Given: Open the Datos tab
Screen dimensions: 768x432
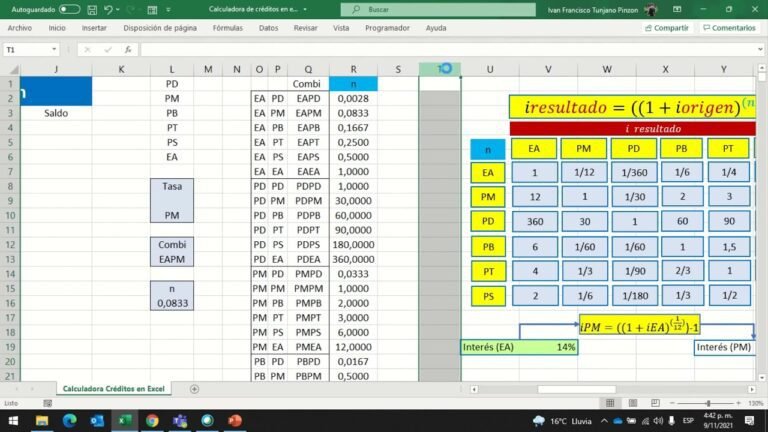Looking at the screenshot, I should point(268,28).
